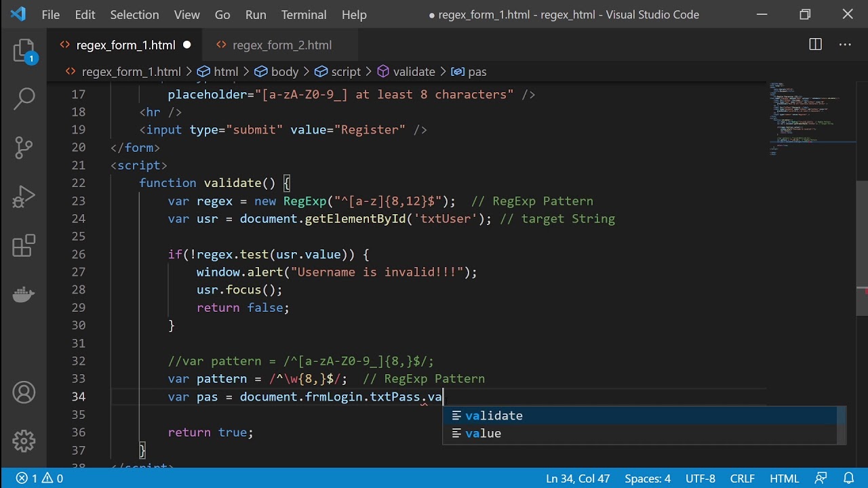This screenshot has width=868, height=488.
Task: Switch to the regex_form_2.html tab
Action: pos(281,45)
